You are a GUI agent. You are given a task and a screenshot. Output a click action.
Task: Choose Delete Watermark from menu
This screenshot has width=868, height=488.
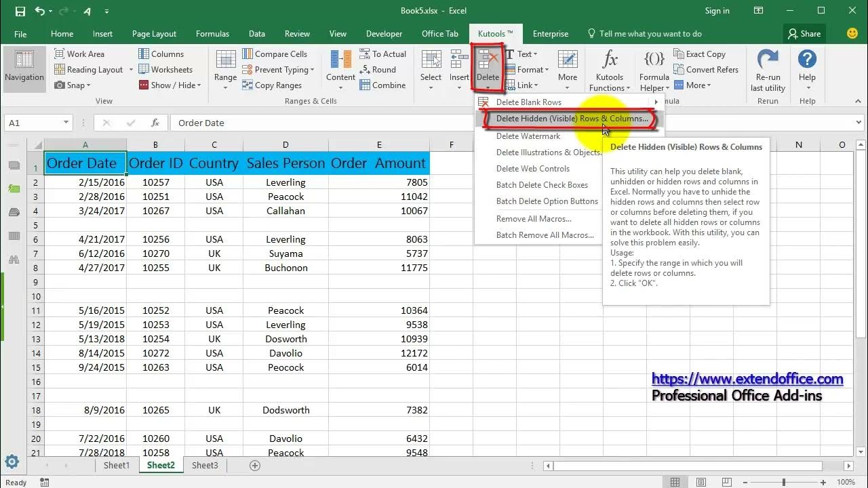tap(528, 136)
